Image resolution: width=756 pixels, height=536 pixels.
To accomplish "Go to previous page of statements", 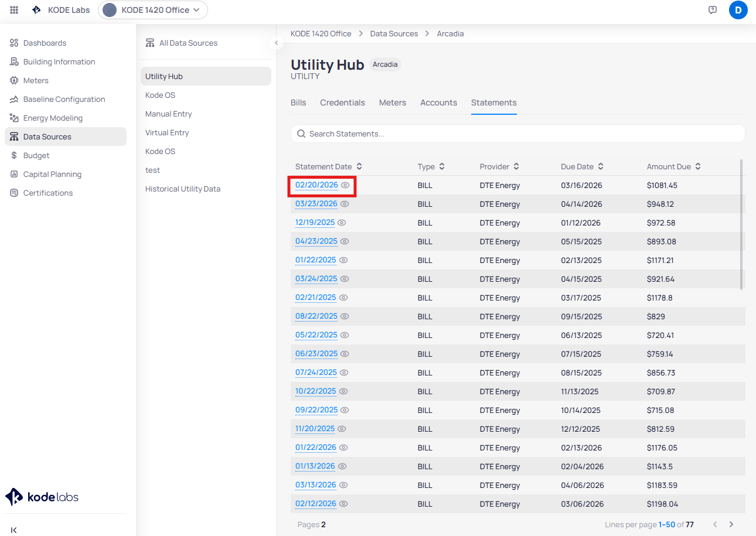I will (x=715, y=524).
